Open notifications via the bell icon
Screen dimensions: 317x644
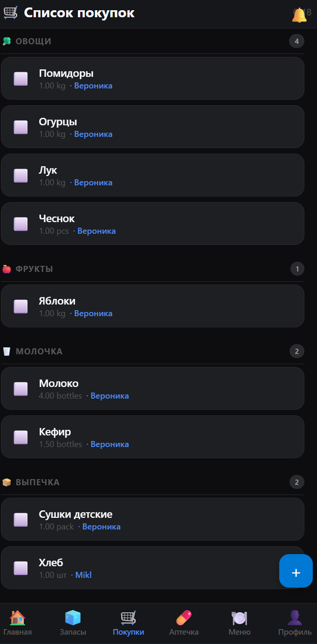300,13
